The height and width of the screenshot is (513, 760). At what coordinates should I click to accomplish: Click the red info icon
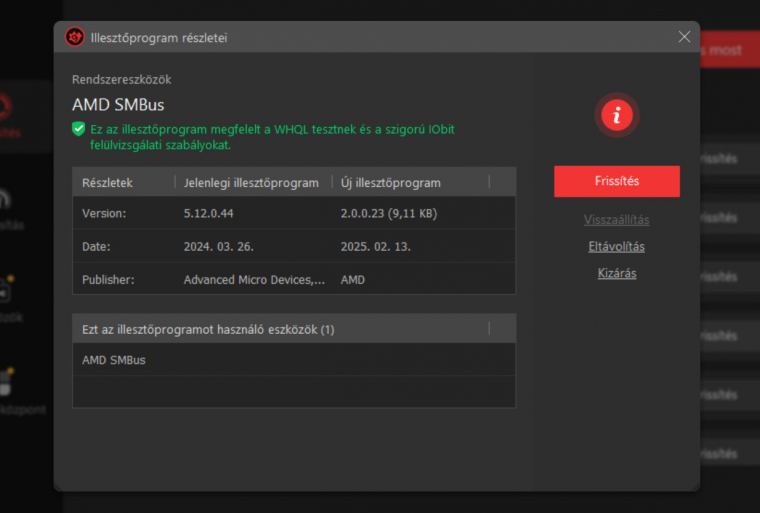point(617,115)
